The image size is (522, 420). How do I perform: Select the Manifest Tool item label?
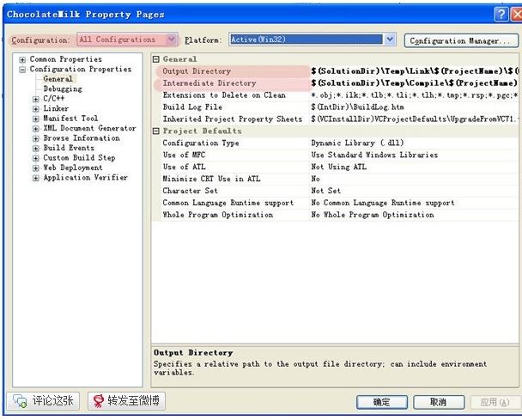[70, 119]
